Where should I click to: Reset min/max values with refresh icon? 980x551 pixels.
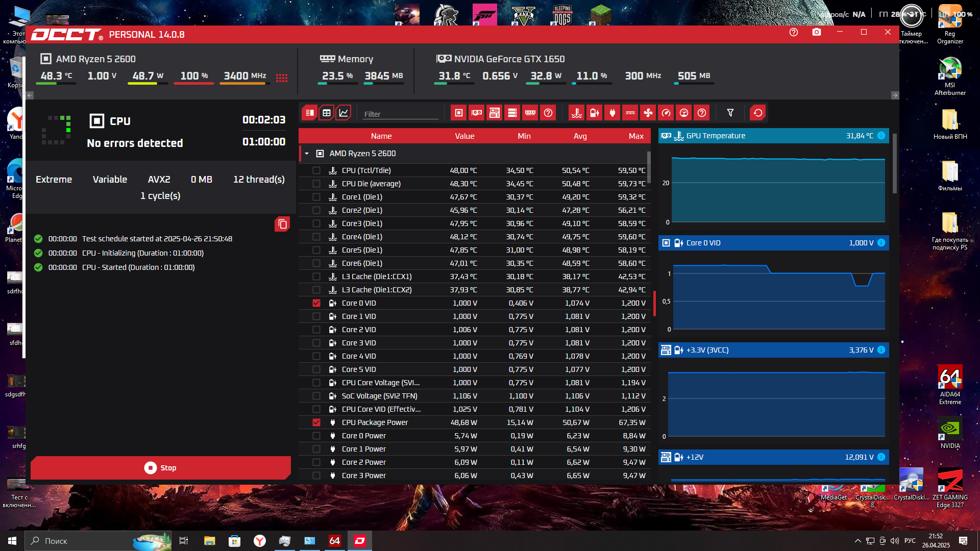pyautogui.click(x=758, y=113)
